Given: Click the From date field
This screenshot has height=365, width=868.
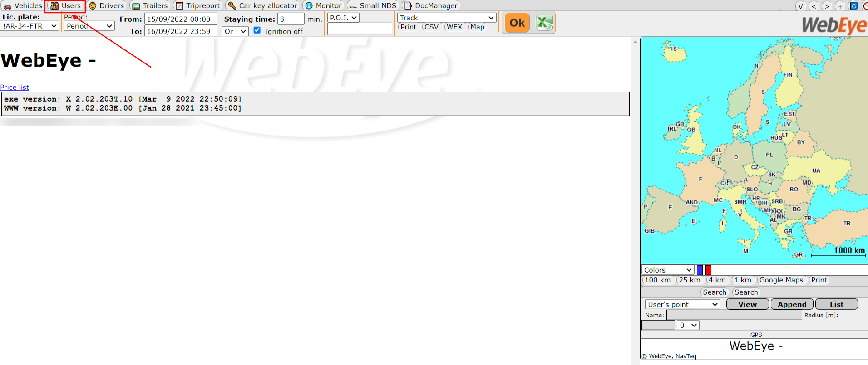Looking at the screenshot, I should (x=181, y=19).
